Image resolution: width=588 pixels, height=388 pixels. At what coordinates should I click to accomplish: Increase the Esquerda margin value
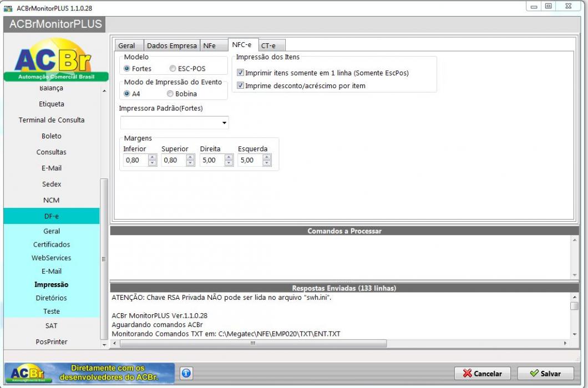tap(267, 157)
